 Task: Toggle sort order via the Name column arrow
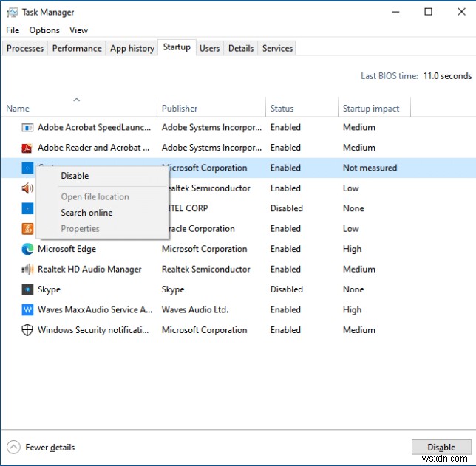click(x=77, y=100)
